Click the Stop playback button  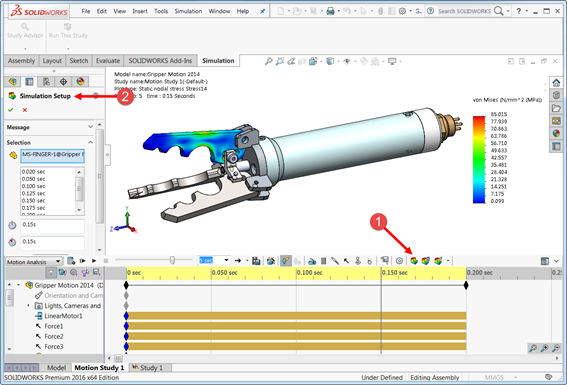tap(106, 261)
